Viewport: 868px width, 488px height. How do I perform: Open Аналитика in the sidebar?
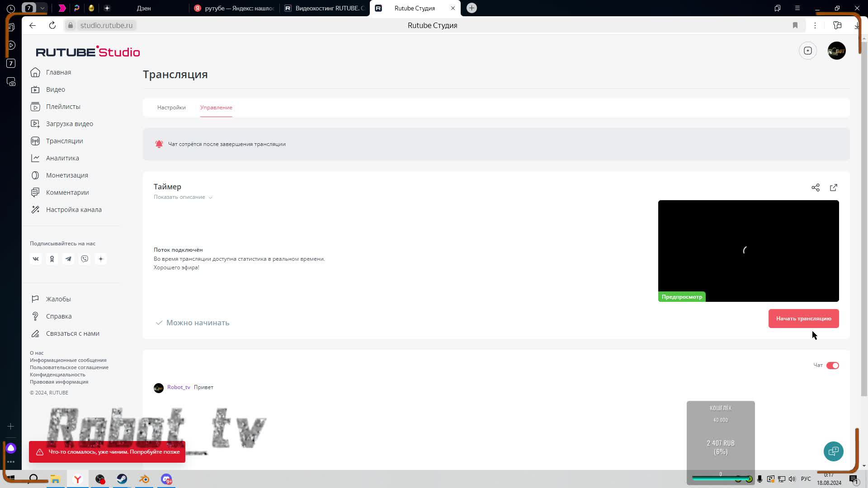pyautogui.click(x=62, y=158)
